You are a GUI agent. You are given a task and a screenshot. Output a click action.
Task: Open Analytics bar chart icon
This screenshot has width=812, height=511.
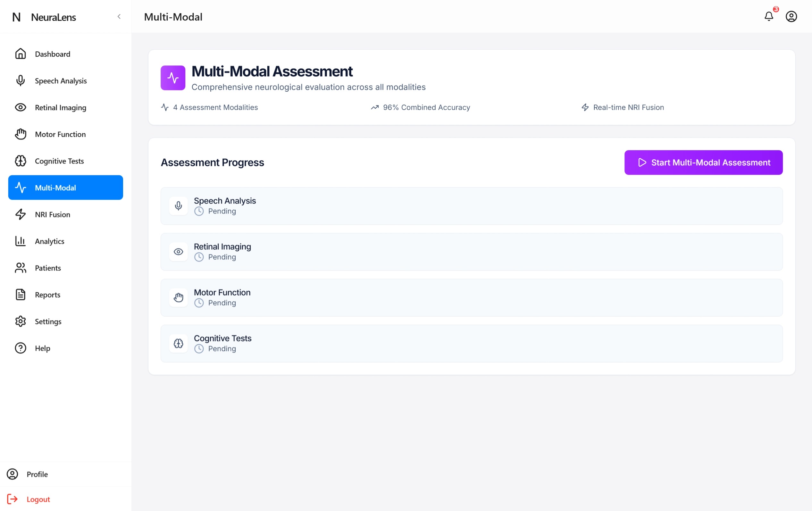click(21, 241)
